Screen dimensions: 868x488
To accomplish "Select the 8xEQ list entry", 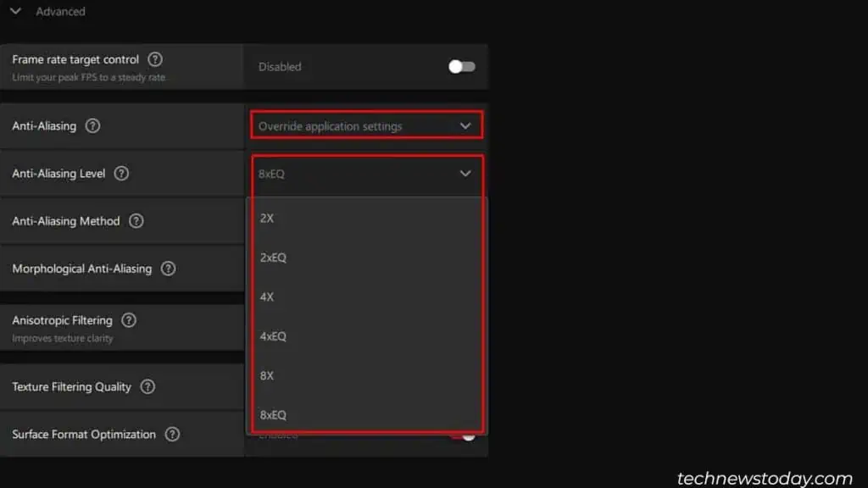I will 272,414.
